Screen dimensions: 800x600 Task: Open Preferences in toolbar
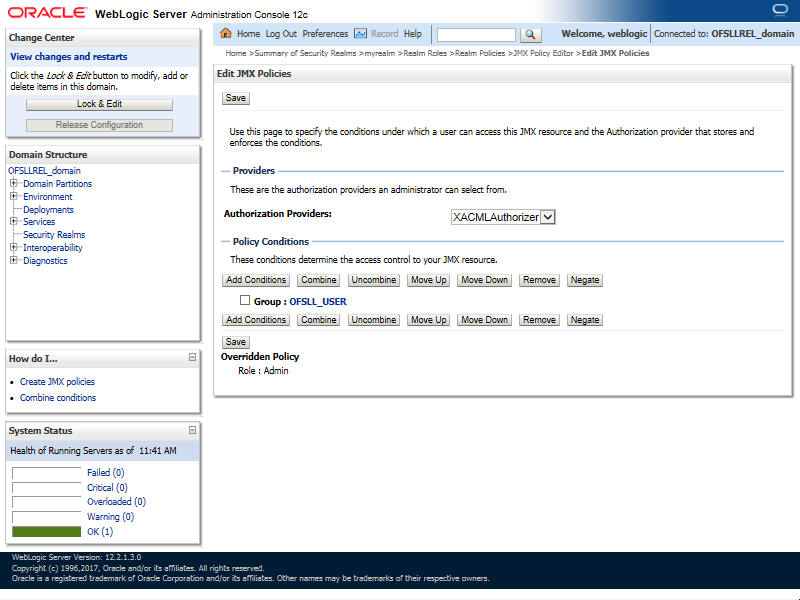325,34
